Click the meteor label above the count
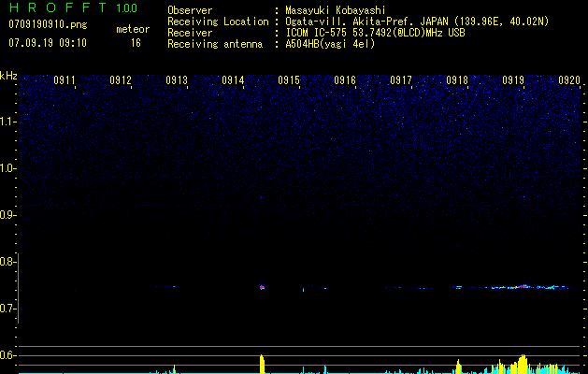The height and width of the screenshot is (374, 588). point(133,29)
